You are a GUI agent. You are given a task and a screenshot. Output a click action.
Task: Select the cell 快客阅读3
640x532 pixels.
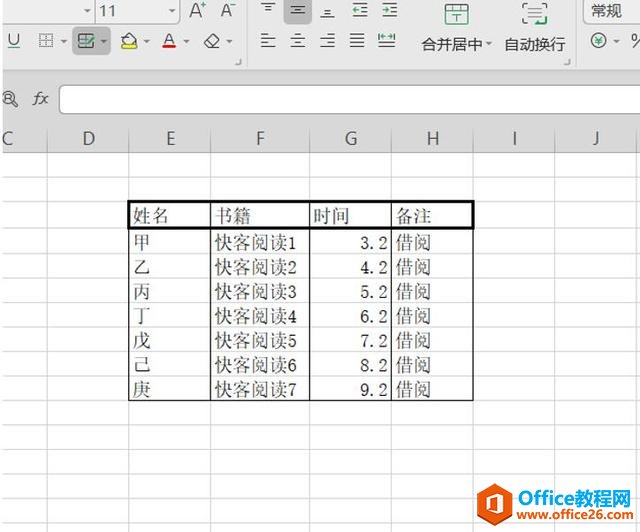pos(260,291)
